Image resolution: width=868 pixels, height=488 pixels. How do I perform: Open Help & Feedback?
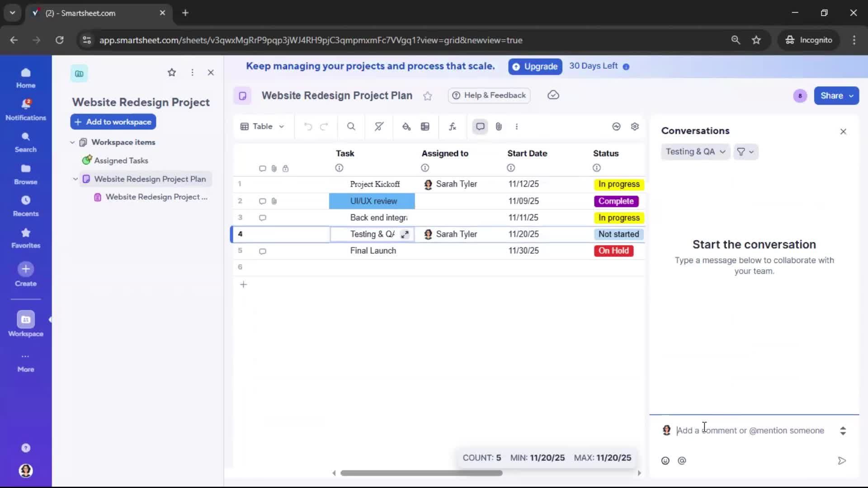click(x=489, y=95)
